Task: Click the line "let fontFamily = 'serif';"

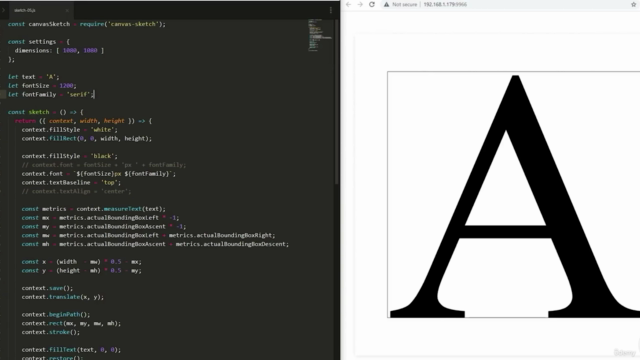Action: click(x=51, y=94)
